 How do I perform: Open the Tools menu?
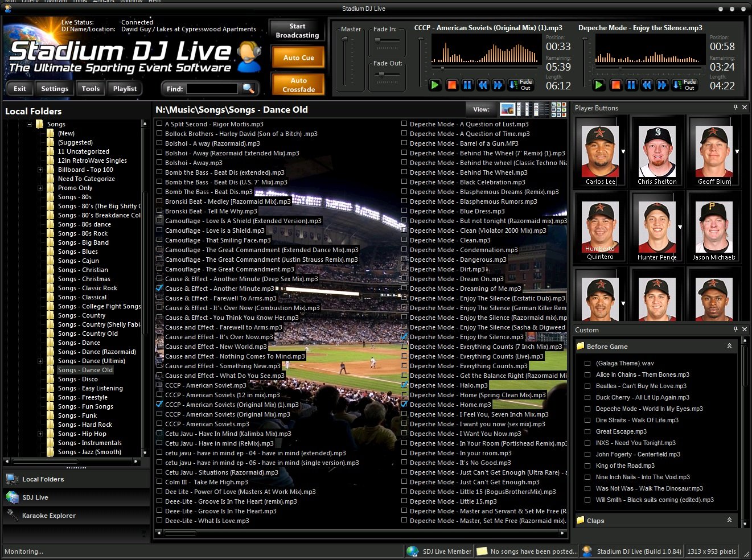tap(91, 88)
